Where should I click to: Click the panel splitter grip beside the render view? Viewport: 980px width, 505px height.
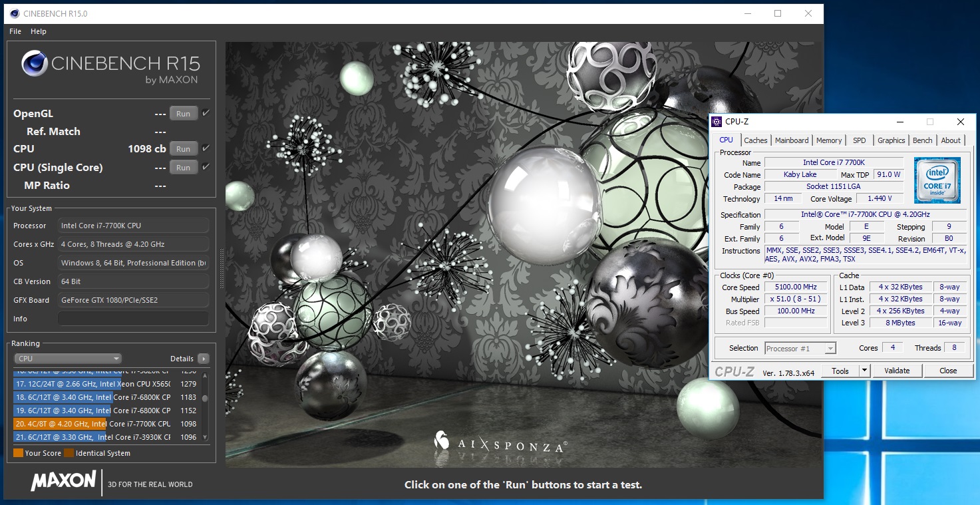222,269
